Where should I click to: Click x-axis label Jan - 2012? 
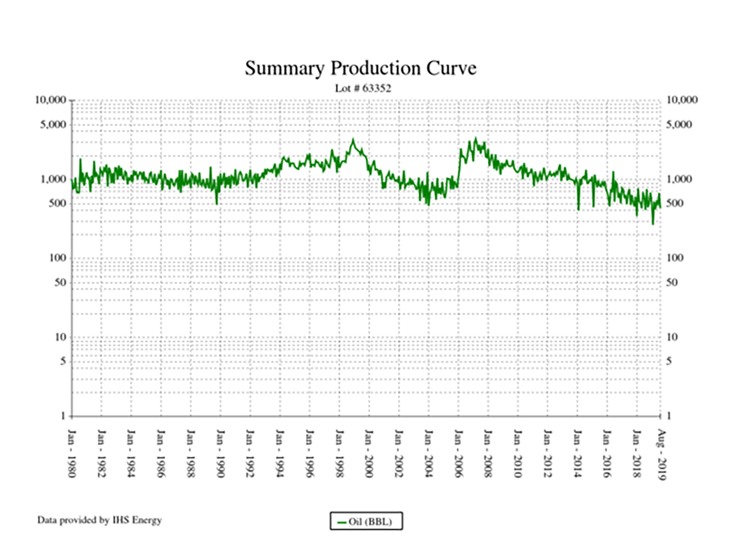pos(547,453)
